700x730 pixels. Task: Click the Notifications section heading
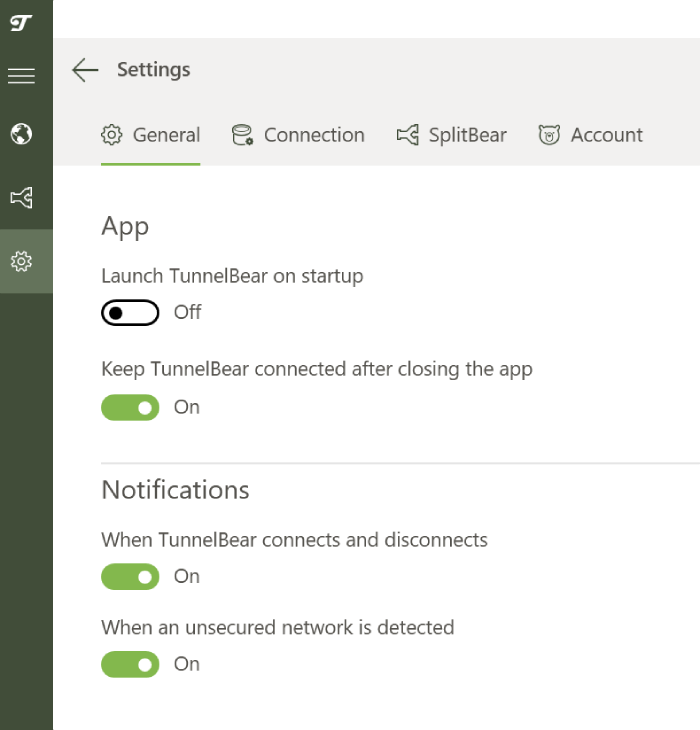[175, 490]
